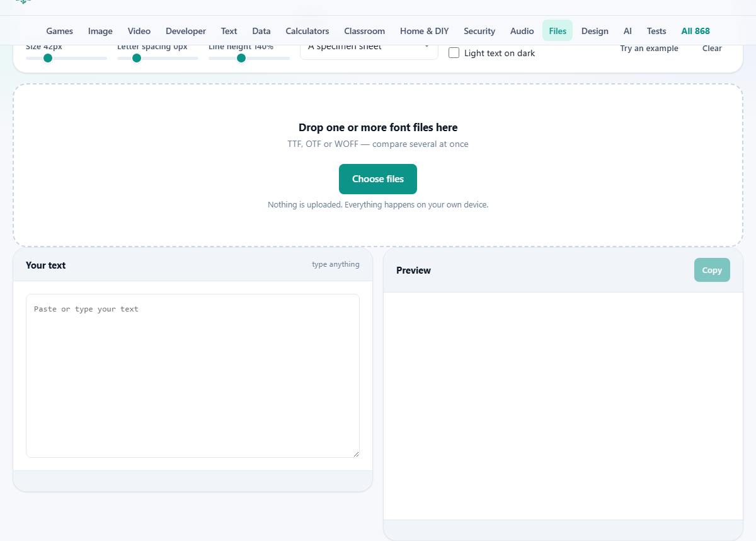The image size is (756, 541).
Task: Open the Developer category
Action: (x=186, y=31)
